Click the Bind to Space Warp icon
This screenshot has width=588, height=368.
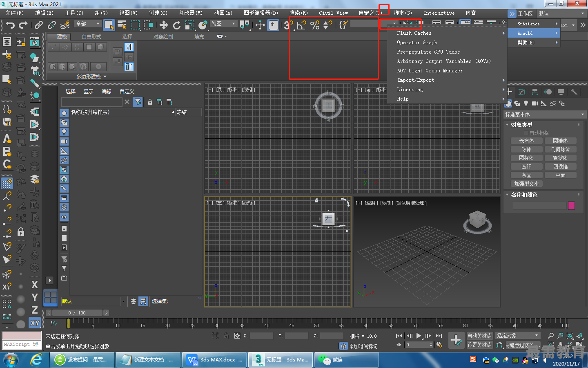(x=65, y=25)
